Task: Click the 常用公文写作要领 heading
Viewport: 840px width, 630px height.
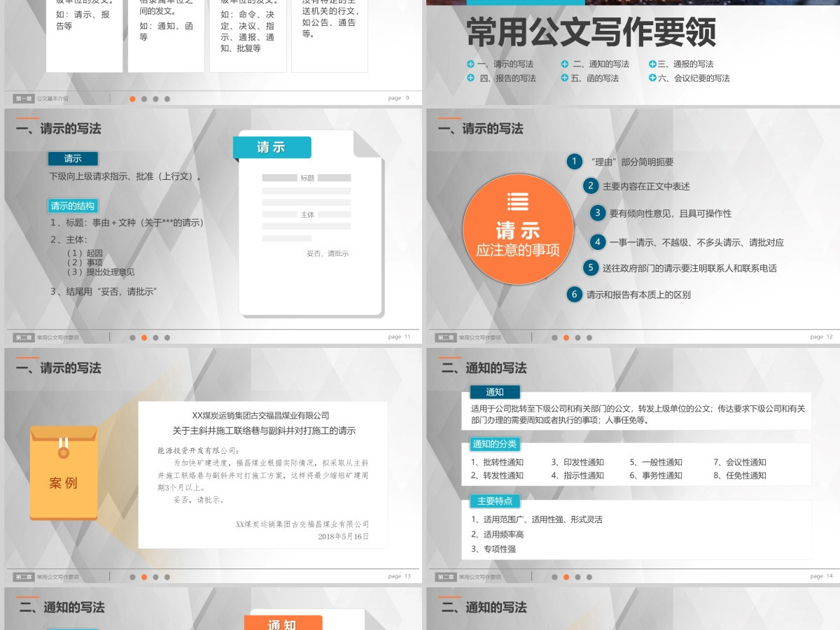Action: click(x=591, y=31)
